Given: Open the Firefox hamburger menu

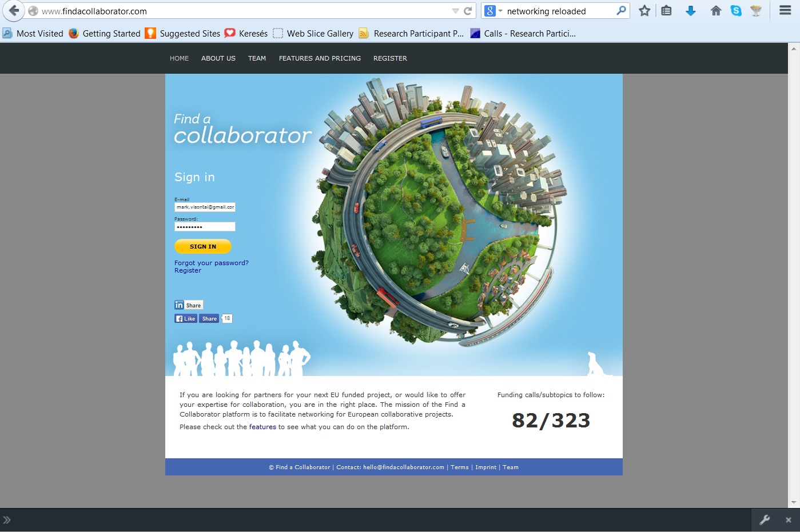Looking at the screenshot, I should [x=785, y=11].
